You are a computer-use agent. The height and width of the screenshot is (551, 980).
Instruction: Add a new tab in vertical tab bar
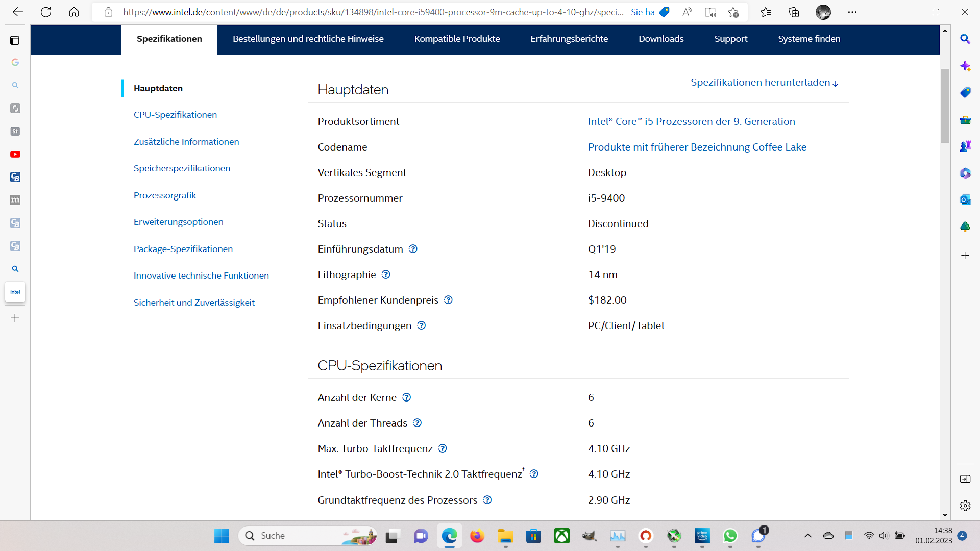pos(15,318)
